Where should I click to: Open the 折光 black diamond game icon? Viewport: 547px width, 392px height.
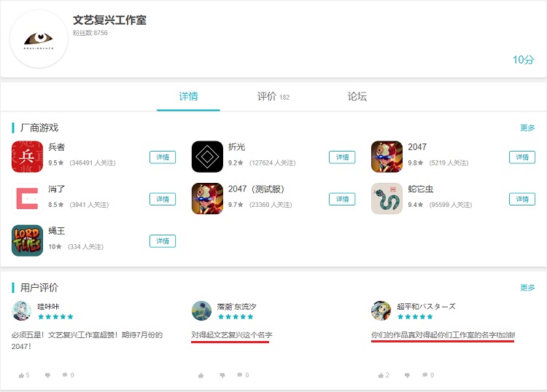point(207,157)
